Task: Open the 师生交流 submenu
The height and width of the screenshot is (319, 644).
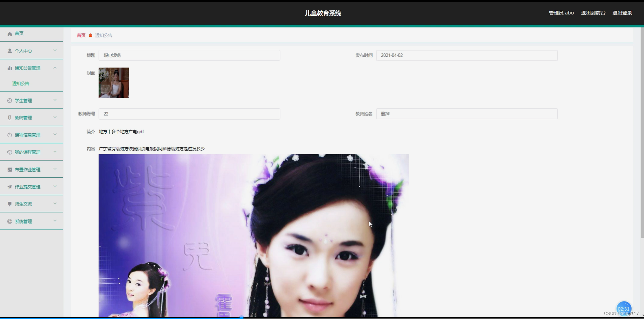Action: [x=55, y=204]
